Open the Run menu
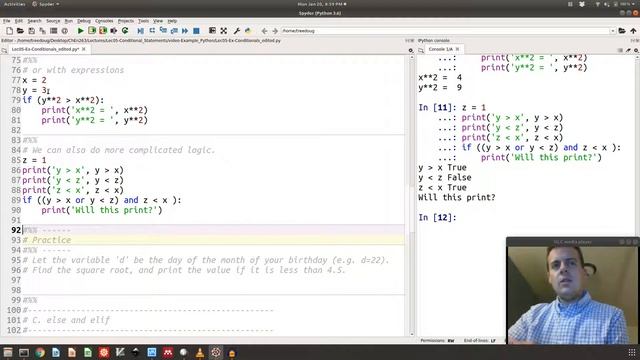Viewport: 640px width, 360px height. pos(69,21)
